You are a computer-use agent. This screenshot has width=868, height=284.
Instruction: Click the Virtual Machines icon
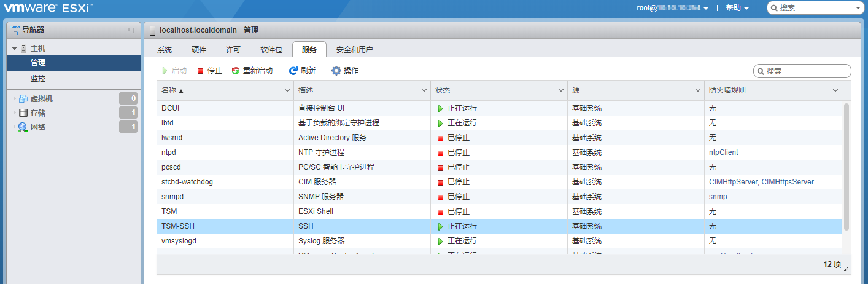coord(24,98)
